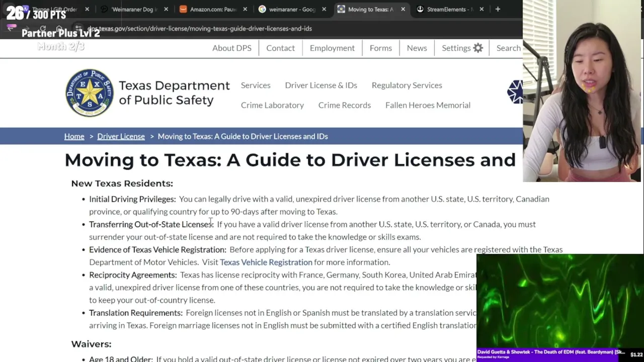Open the Driver License & IDs menu

(x=321, y=85)
